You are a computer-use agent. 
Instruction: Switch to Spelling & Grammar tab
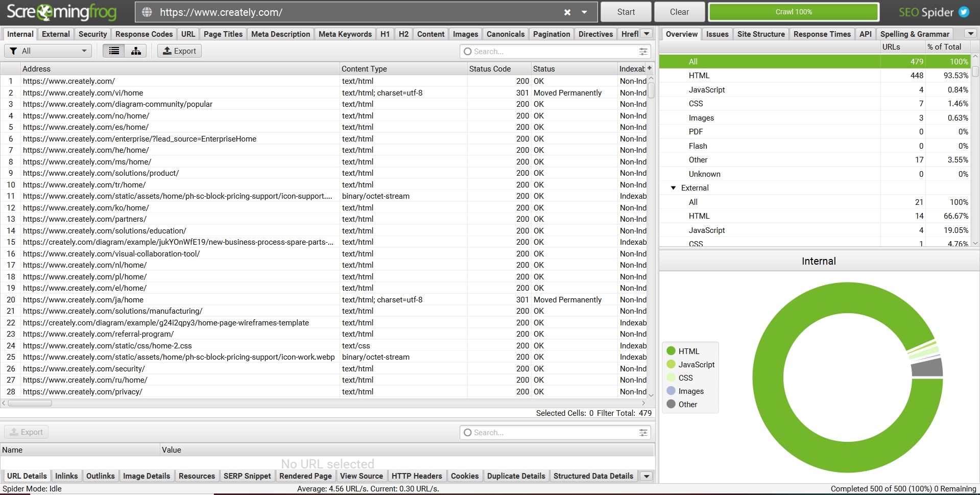[915, 34]
